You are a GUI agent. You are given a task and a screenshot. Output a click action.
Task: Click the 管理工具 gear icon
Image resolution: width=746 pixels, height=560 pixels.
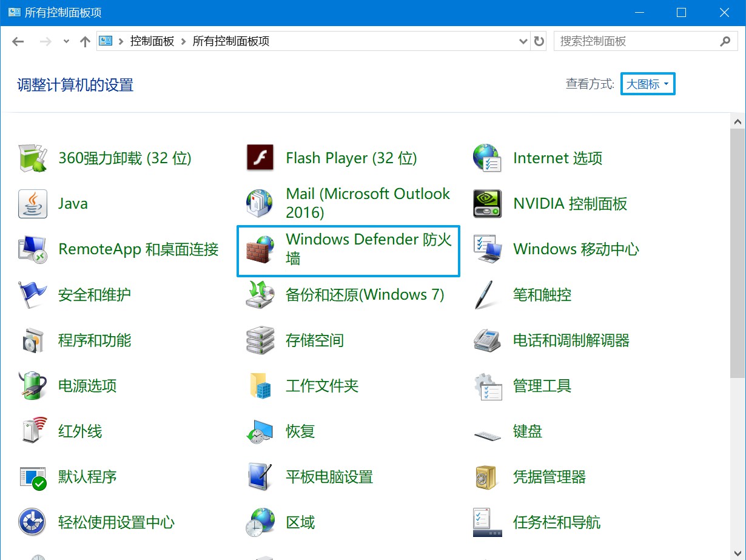point(488,386)
